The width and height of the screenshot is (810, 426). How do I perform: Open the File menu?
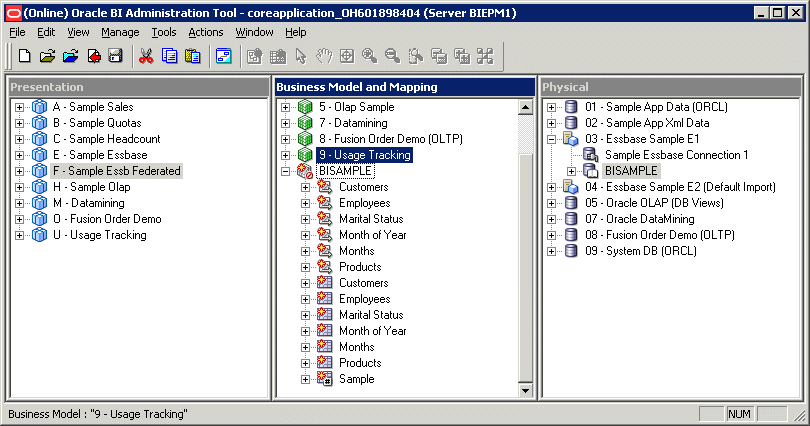tap(17, 32)
